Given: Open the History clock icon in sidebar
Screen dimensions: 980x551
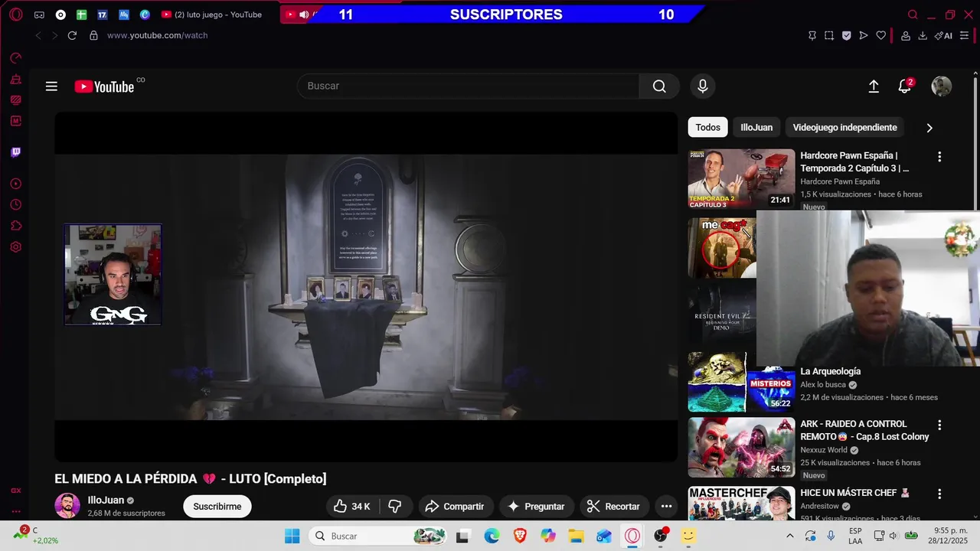Looking at the screenshot, I should pos(15,205).
